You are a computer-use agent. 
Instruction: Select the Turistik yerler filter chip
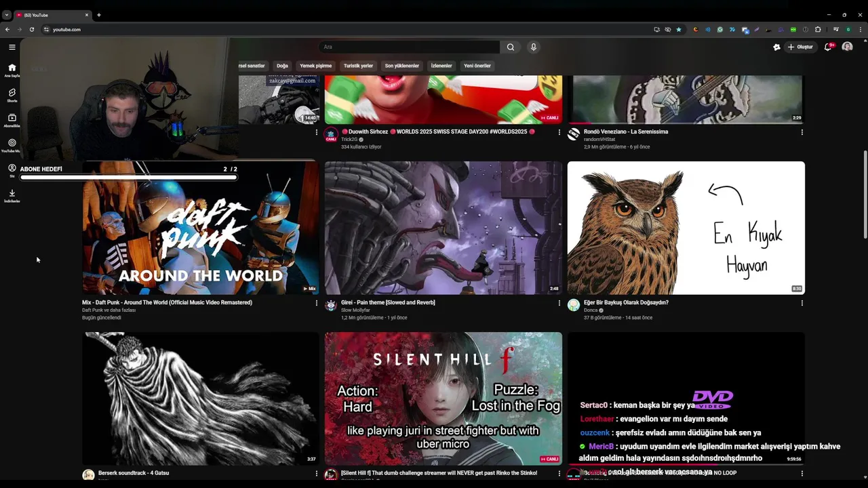(358, 66)
